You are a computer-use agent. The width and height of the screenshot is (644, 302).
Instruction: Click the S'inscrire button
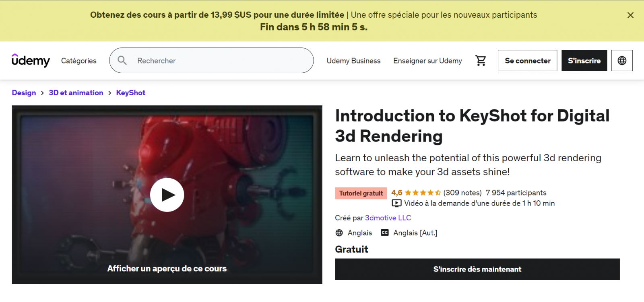tap(584, 61)
